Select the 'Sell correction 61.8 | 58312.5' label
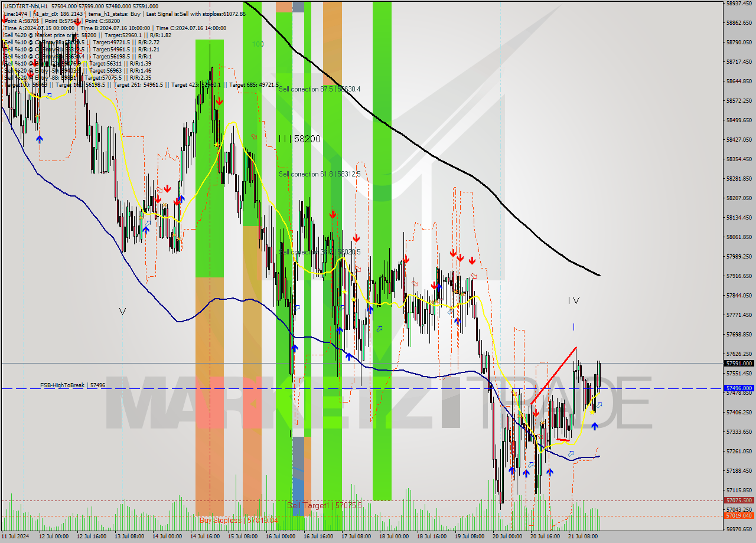This screenshot has height=543, width=756. [320, 174]
